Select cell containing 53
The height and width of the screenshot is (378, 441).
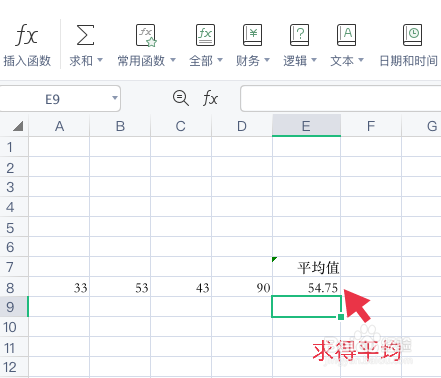coord(120,287)
